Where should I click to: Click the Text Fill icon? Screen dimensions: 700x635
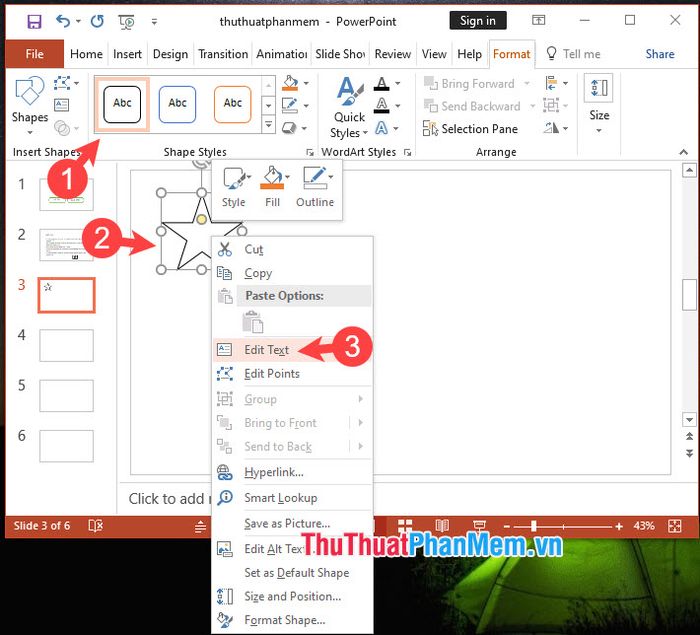(381, 84)
